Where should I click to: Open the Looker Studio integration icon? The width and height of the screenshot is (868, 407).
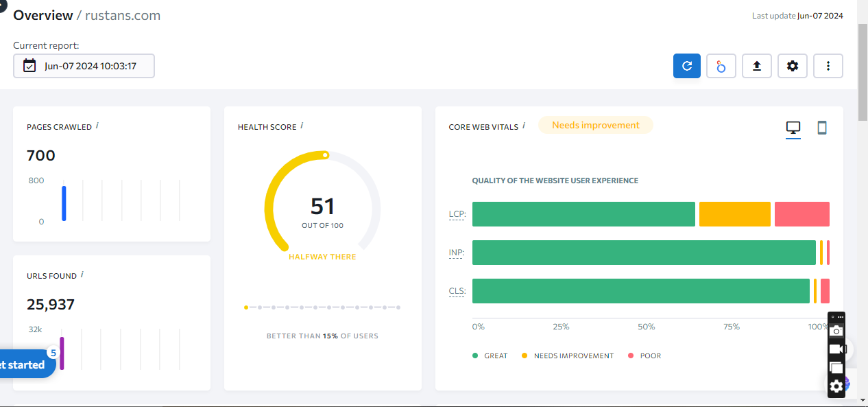[x=721, y=66]
